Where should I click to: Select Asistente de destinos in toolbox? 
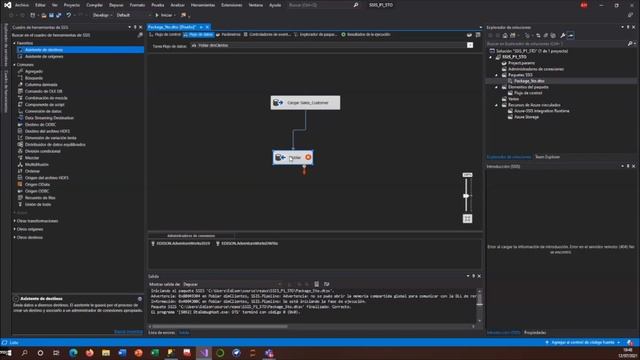coord(80,50)
